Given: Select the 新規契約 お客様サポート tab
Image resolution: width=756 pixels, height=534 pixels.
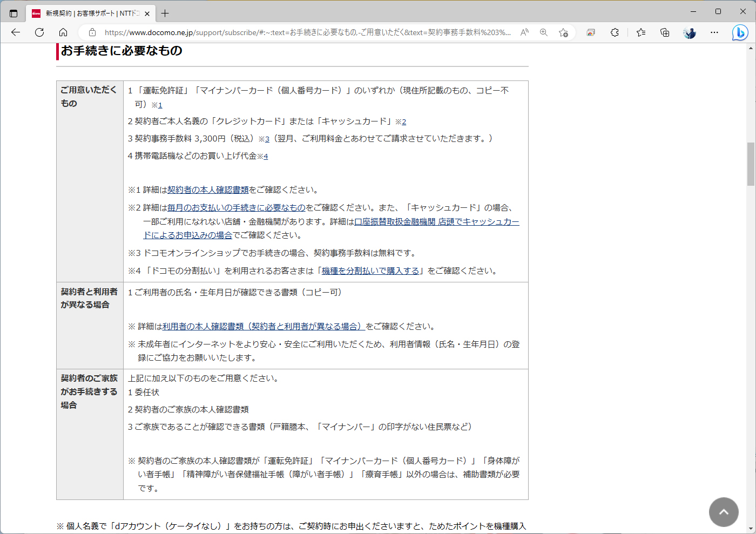Looking at the screenshot, I should click(91, 13).
